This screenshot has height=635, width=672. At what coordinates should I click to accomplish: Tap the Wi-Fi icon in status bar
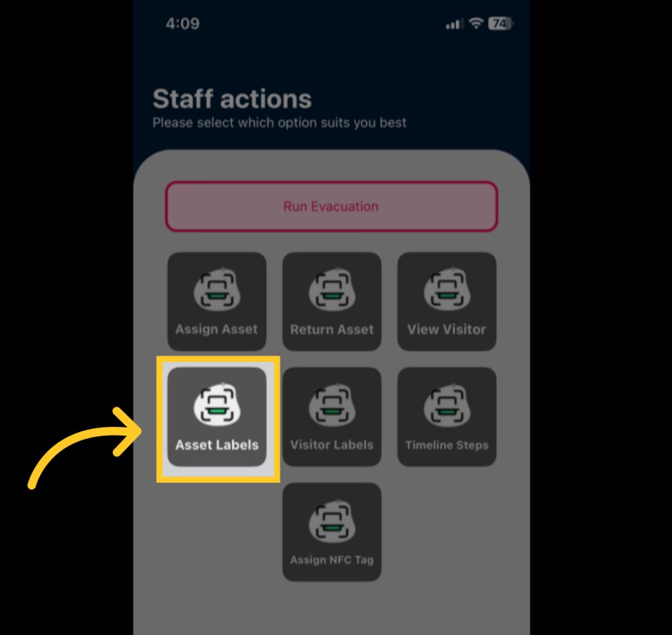476,23
